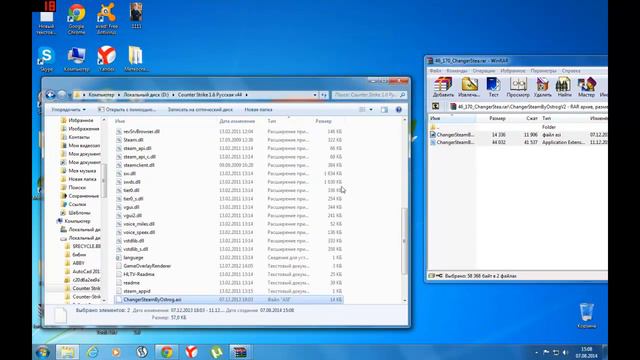Open the Команды menu in WinRAR
Screen dimensions: 640x360
[x=457, y=71]
